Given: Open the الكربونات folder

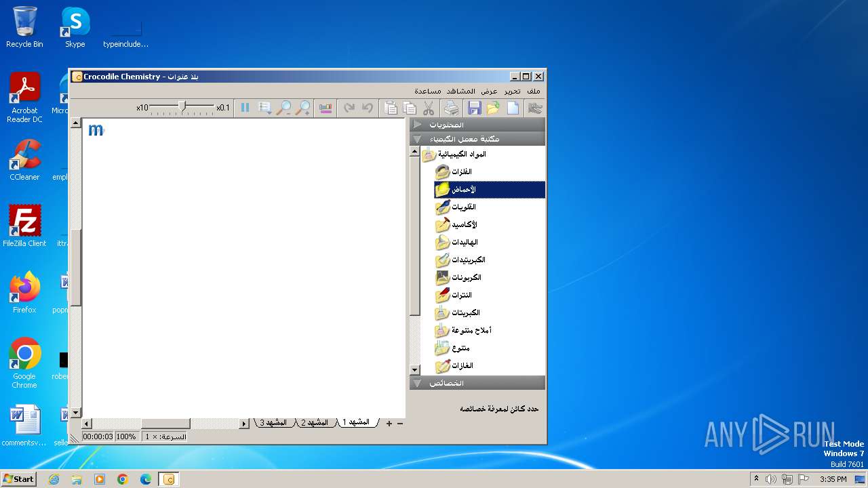Looking at the screenshot, I should point(458,278).
